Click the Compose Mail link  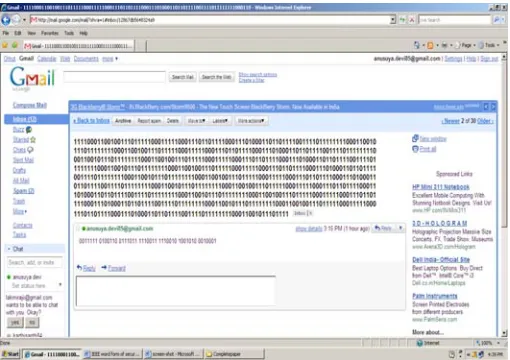30,105
